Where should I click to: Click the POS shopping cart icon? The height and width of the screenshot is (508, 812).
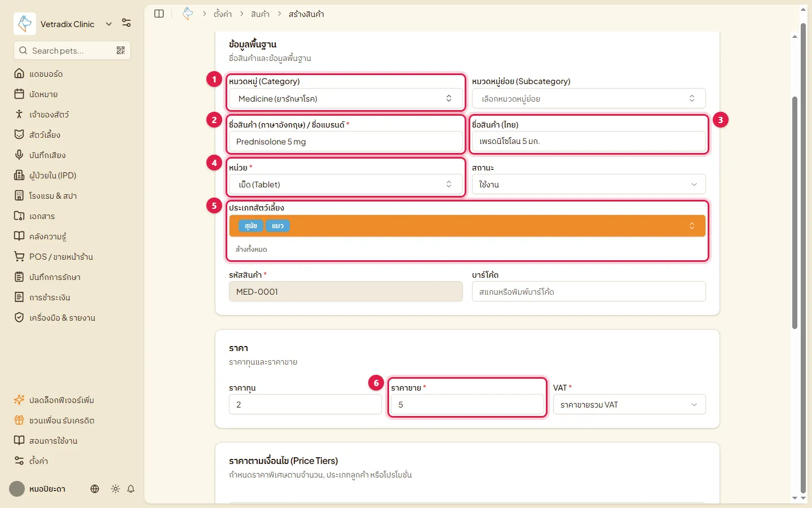(19, 256)
